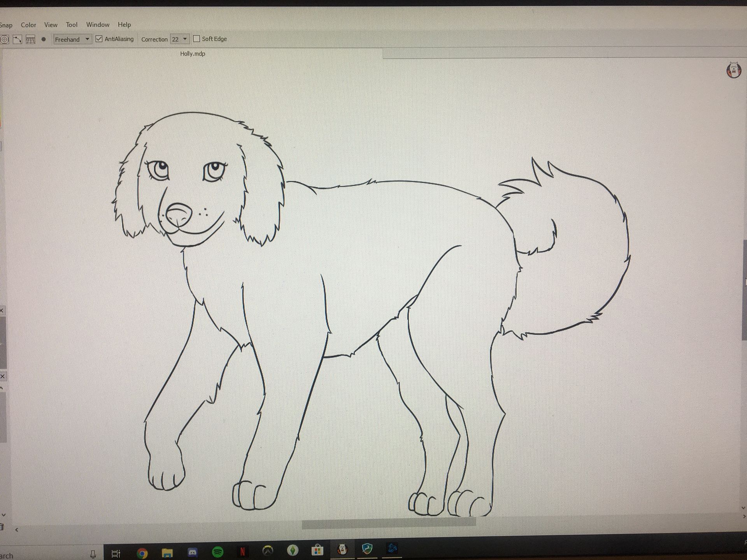The height and width of the screenshot is (560, 747).
Task: Open the Snap menu
Action: [x=6, y=25]
